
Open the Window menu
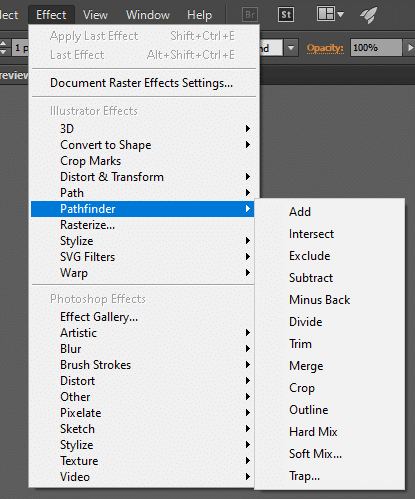click(x=148, y=15)
